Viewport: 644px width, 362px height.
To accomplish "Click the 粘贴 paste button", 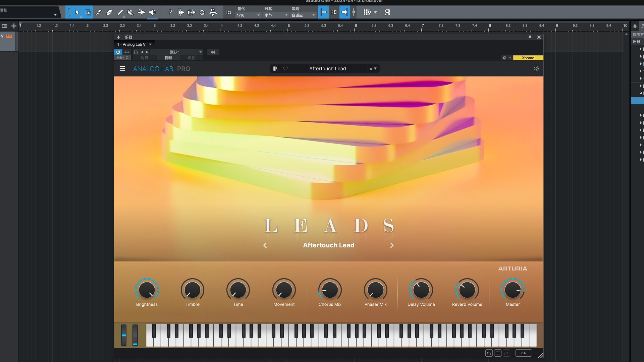I will 192,58.
